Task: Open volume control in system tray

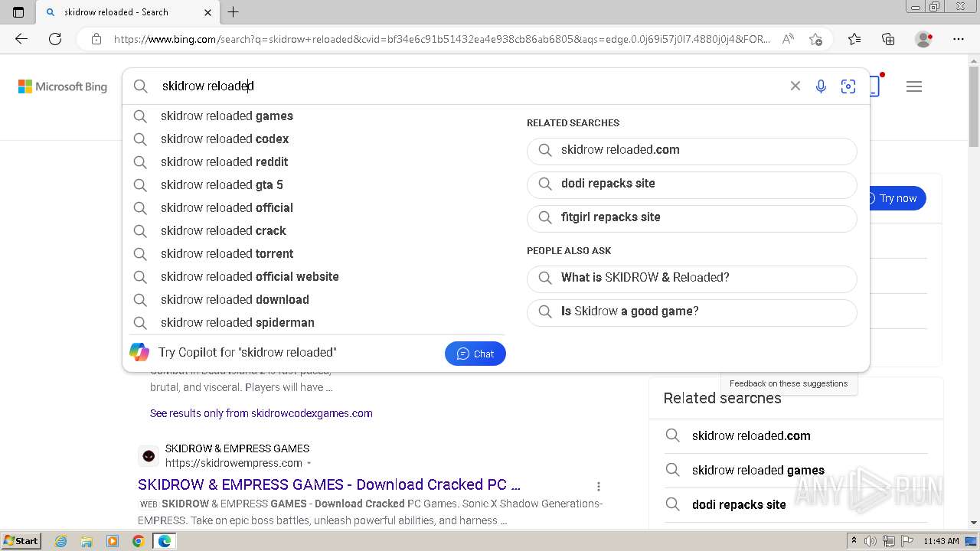Action: [870, 541]
